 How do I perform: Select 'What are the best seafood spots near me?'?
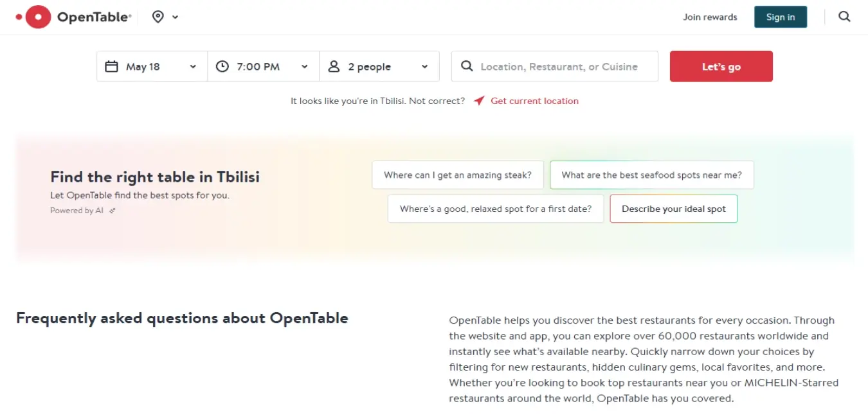click(652, 175)
